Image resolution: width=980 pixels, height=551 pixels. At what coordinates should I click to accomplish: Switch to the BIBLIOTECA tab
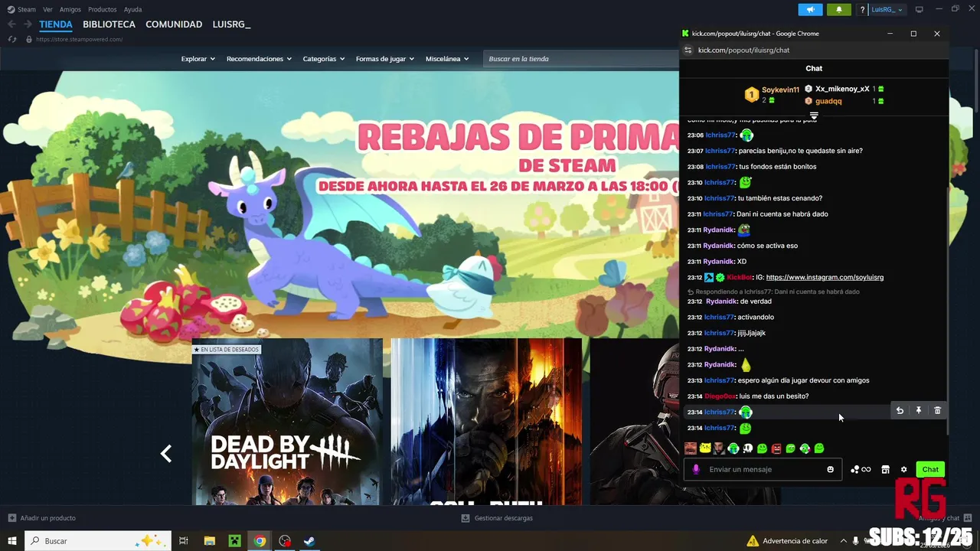pos(109,24)
